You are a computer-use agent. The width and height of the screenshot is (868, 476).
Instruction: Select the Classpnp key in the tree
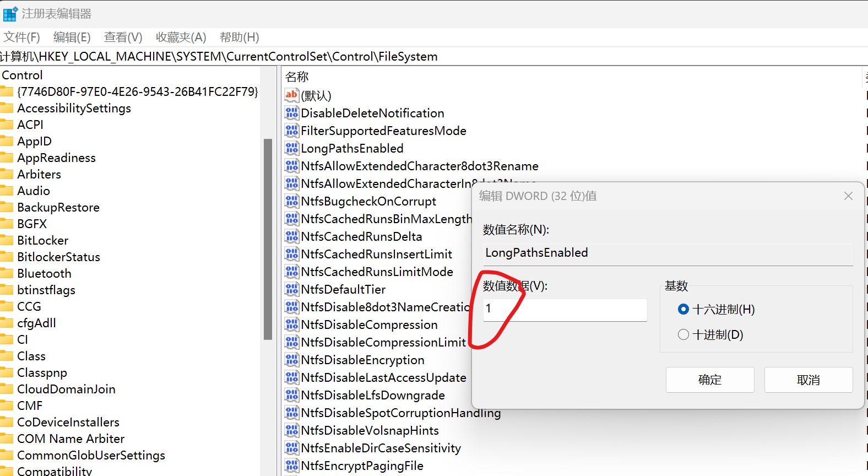[42, 372]
